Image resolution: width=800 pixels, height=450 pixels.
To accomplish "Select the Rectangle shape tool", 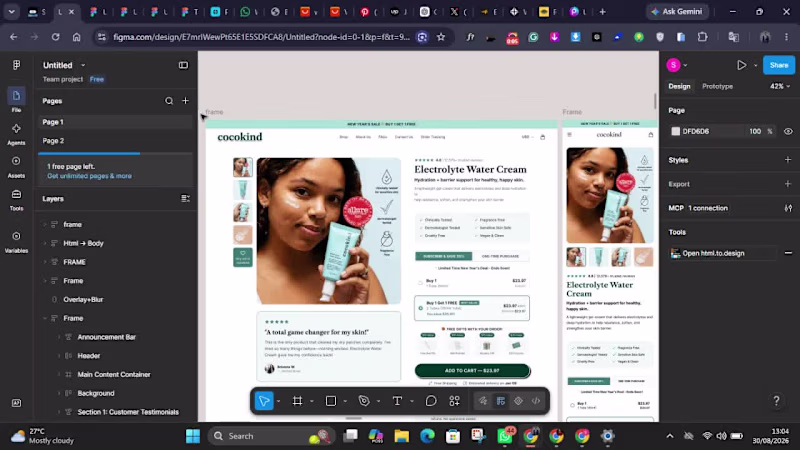I will [331, 401].
